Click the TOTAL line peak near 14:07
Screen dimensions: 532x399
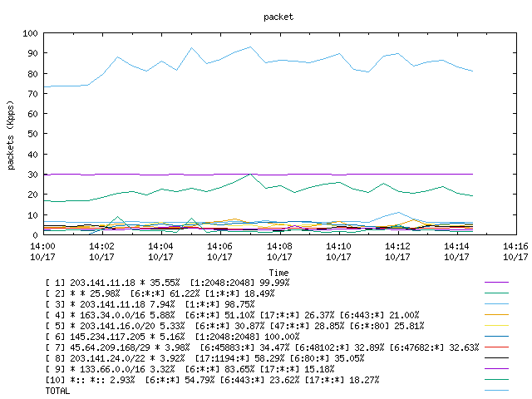250,47
